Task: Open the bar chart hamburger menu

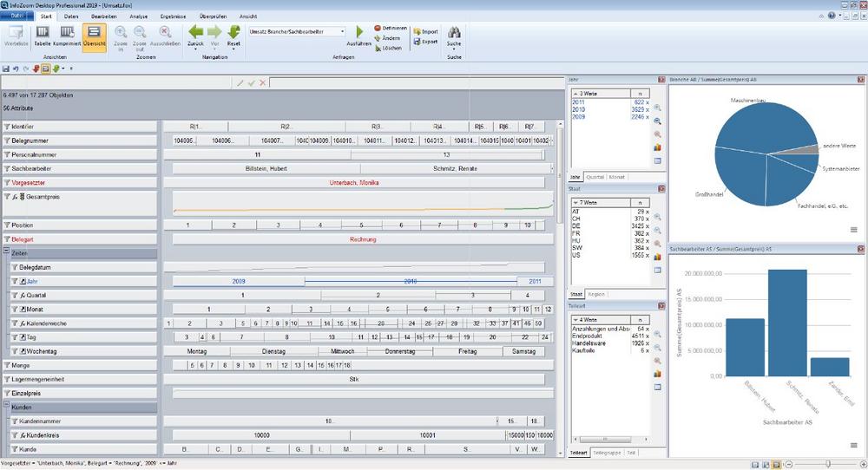Action: click(x=853, y=445)
